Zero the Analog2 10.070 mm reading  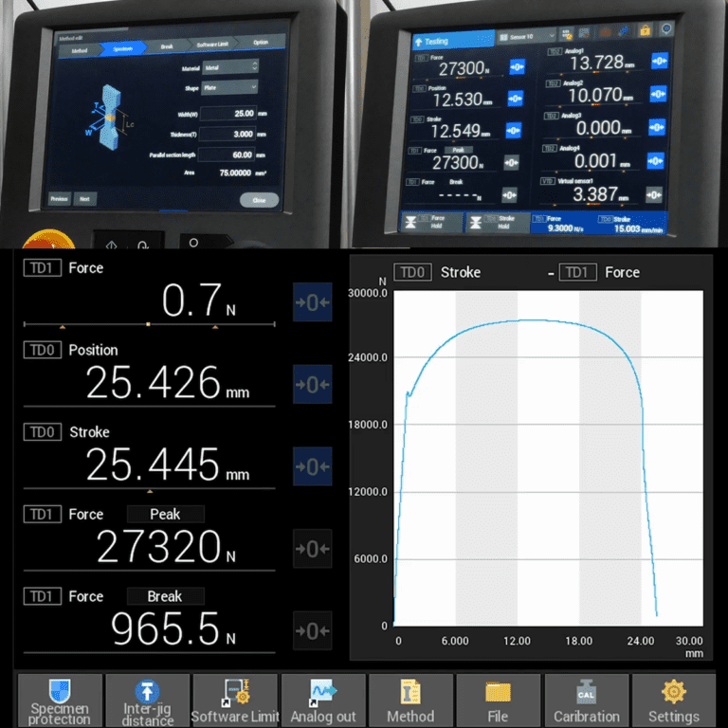pos(658,94)
